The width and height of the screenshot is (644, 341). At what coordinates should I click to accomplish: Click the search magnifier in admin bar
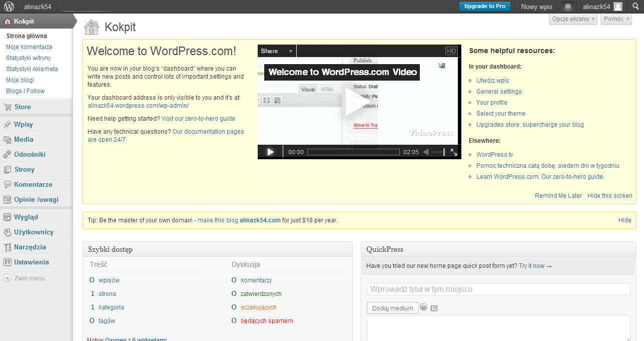[x=635, y=7]
